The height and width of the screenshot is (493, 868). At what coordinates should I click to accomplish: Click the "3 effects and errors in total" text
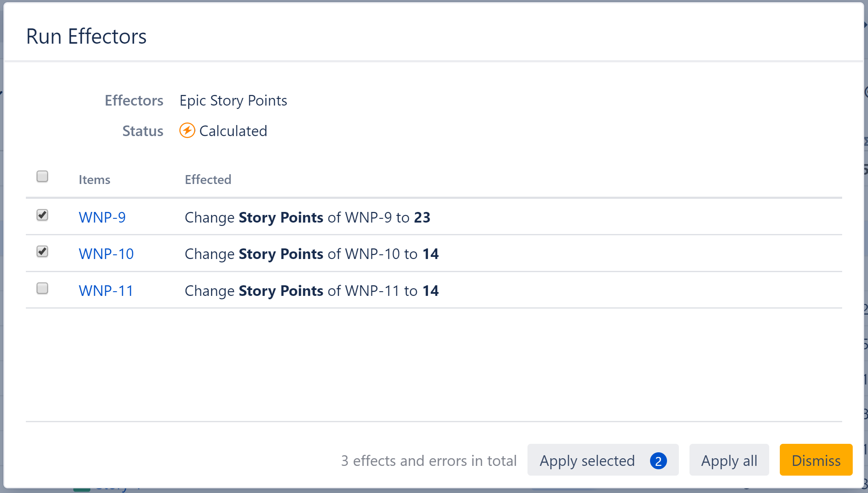[429, 461]
